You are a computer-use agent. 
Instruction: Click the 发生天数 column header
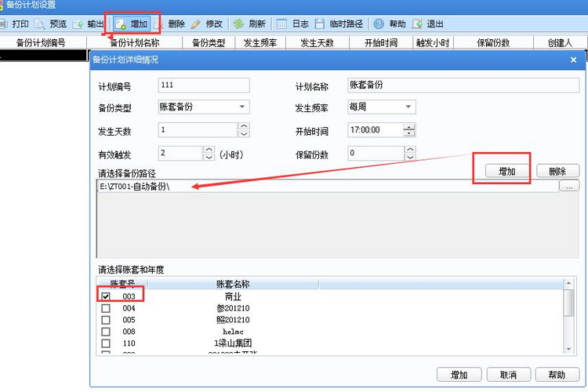(318, 43)
